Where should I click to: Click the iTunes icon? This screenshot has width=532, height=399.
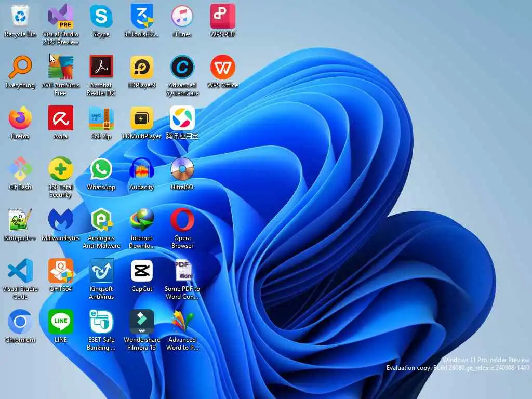pyautogui.click(x=182, y=16)
